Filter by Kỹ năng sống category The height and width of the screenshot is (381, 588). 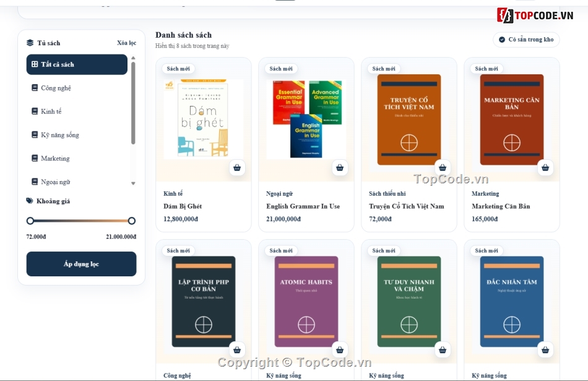[x=77, y=135]
